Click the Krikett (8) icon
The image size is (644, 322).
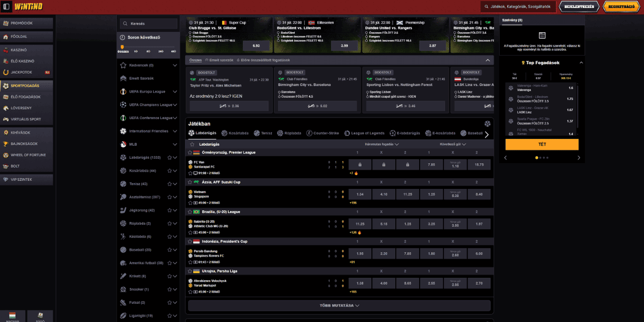tap(123, 276)
